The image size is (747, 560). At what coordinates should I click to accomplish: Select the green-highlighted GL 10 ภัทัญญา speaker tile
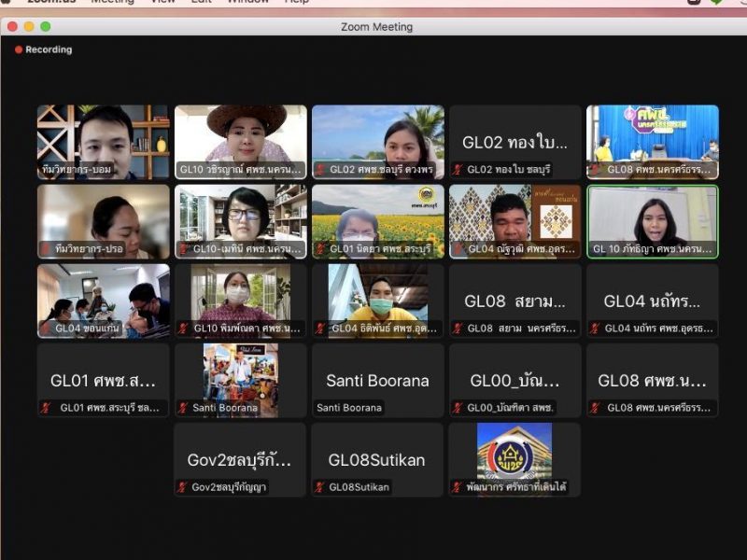point(653,221)
